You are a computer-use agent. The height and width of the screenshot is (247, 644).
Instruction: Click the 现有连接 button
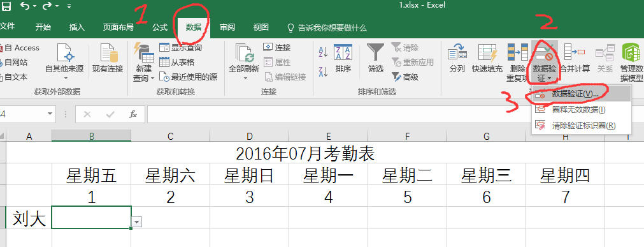click(x=108, y=59)
